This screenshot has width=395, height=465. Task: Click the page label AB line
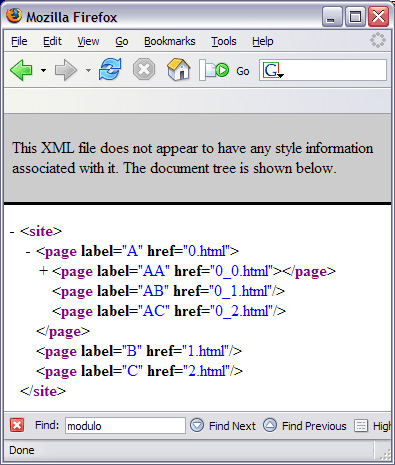coord(168,291)
